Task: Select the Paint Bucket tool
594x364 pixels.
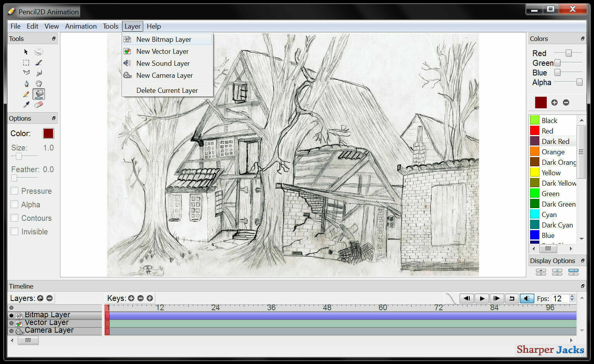Action: (x=39, y=94)
